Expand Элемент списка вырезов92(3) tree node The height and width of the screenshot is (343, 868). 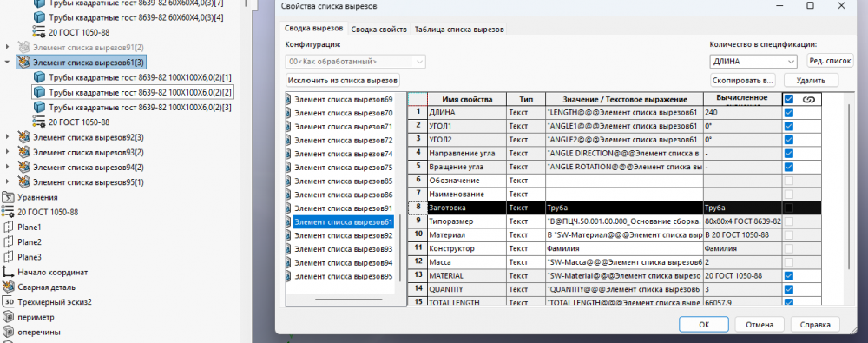(x=7, y=137)
